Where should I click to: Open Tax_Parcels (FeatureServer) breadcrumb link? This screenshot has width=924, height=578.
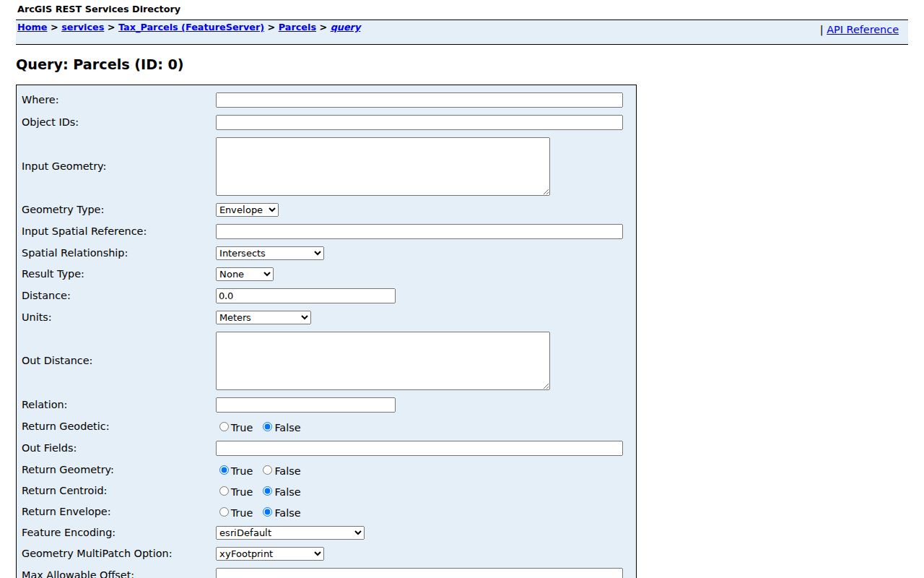pyautogui.click(x=191, y=27)
